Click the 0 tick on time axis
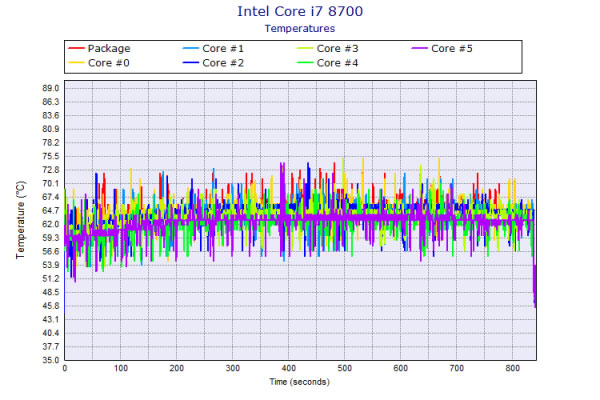The width and height of the screenshot is (600, 400). click(65, 368)
